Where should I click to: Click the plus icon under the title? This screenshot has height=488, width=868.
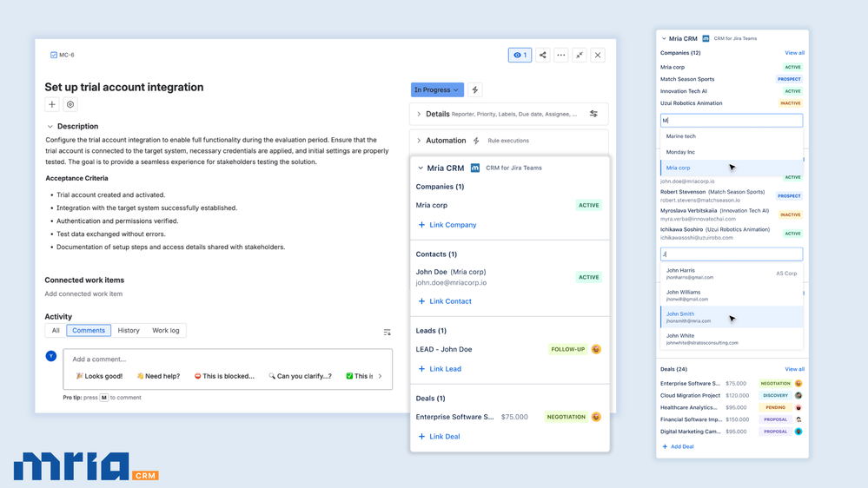point(52,104)
